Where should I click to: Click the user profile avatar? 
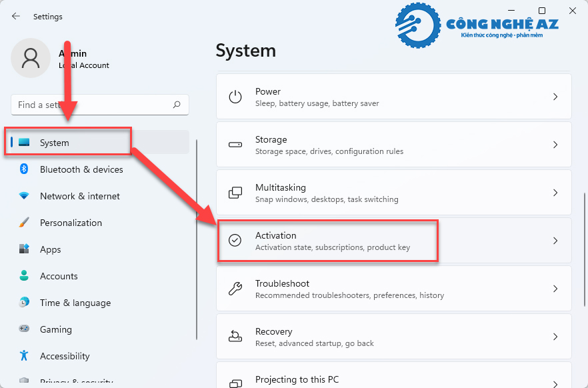(31, 58)
